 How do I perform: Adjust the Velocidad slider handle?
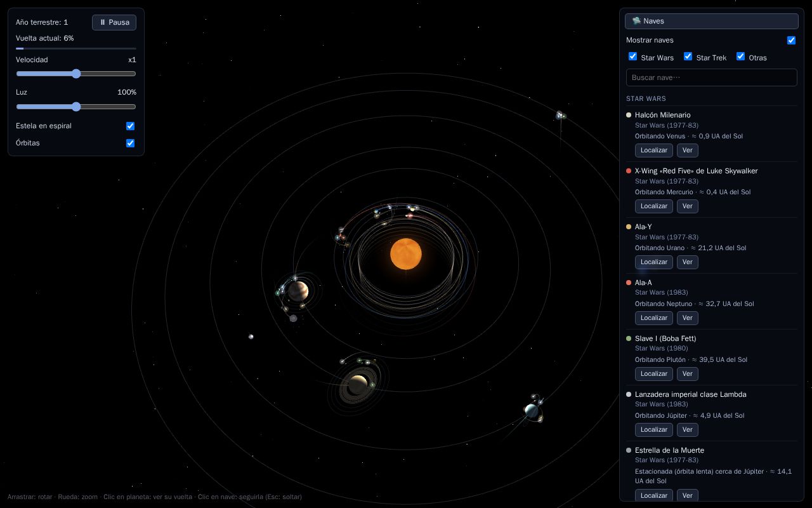tap(76, 74)
